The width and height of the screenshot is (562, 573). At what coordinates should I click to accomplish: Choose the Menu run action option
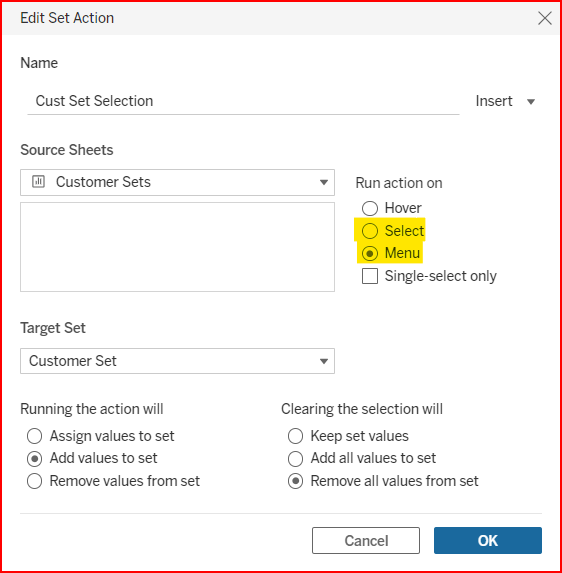click(370, 253)
